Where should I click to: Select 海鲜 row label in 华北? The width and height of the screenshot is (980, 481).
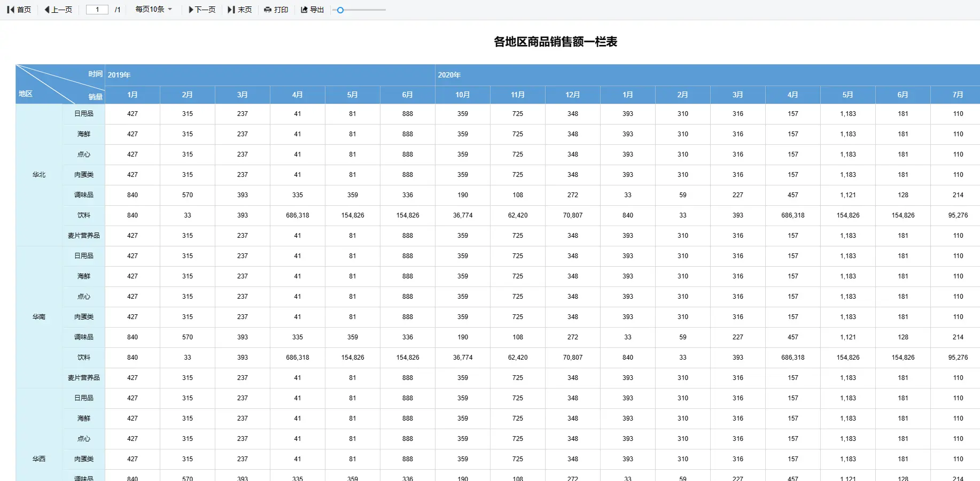(84, 134)
